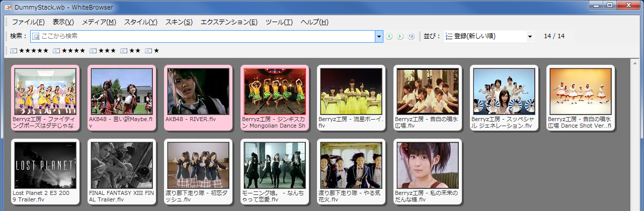Filter by four-star rating
644x211 pixels.
point(69,51)
